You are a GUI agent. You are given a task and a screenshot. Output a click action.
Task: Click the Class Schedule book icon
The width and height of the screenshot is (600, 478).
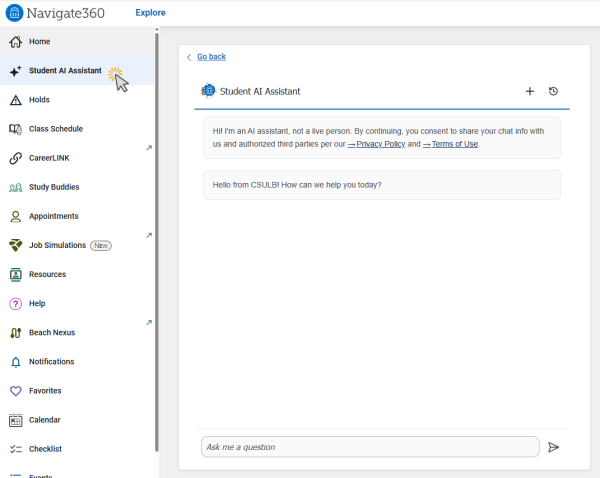[16, 129]
